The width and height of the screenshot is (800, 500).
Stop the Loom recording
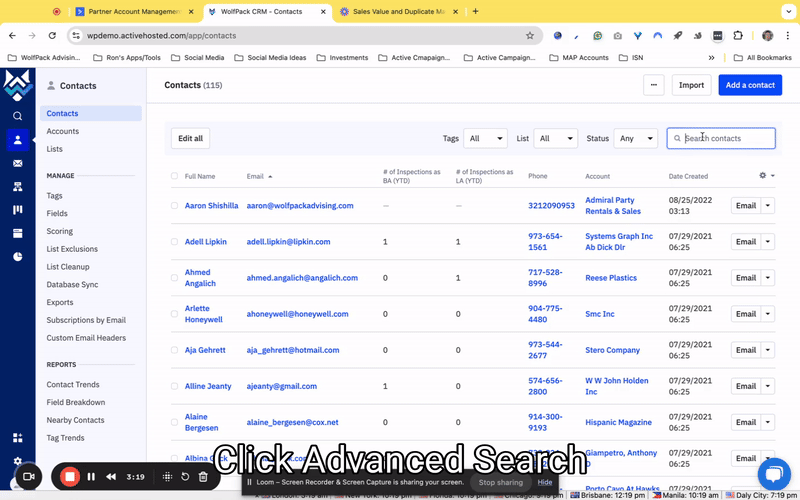[70, 477]
